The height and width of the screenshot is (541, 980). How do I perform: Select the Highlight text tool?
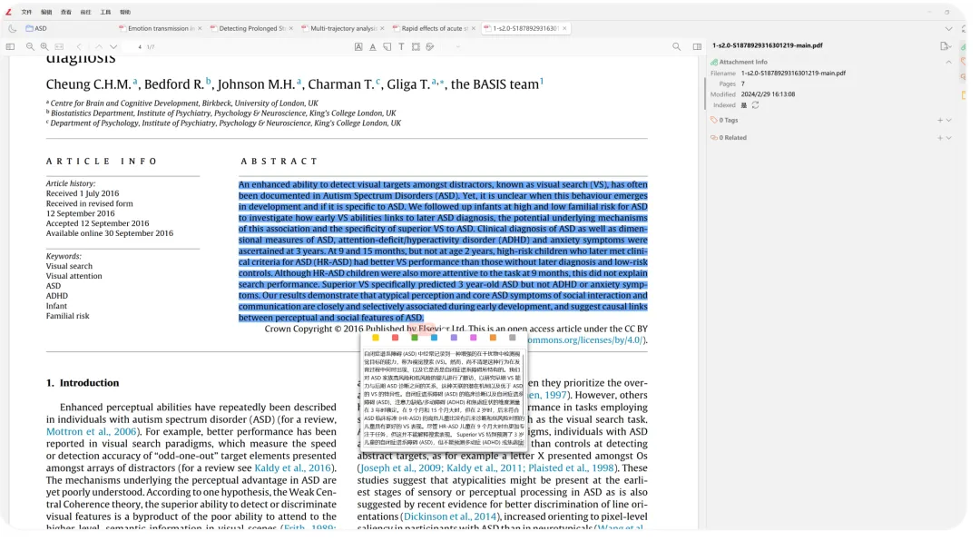point(358,47)
